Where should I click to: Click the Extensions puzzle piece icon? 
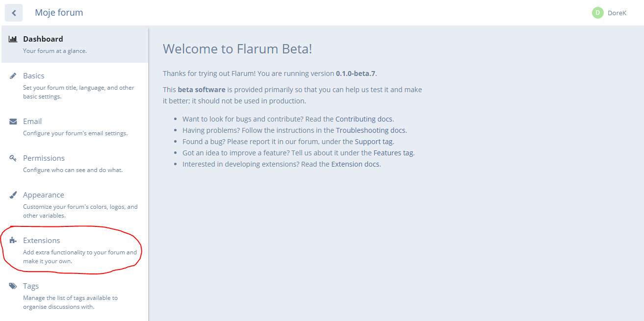pos(13,241)
